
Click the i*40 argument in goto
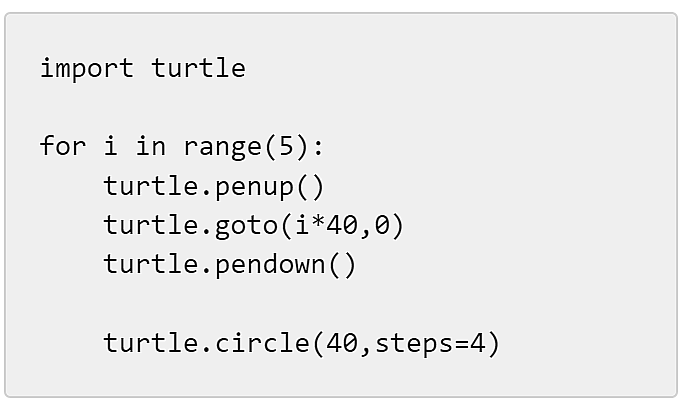[x=326, y=225]
